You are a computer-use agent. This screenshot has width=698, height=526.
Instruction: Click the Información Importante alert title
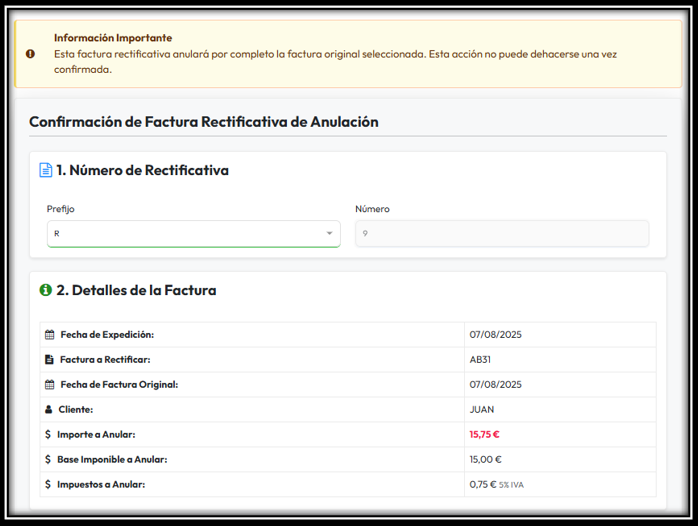[x=112, y=38]
